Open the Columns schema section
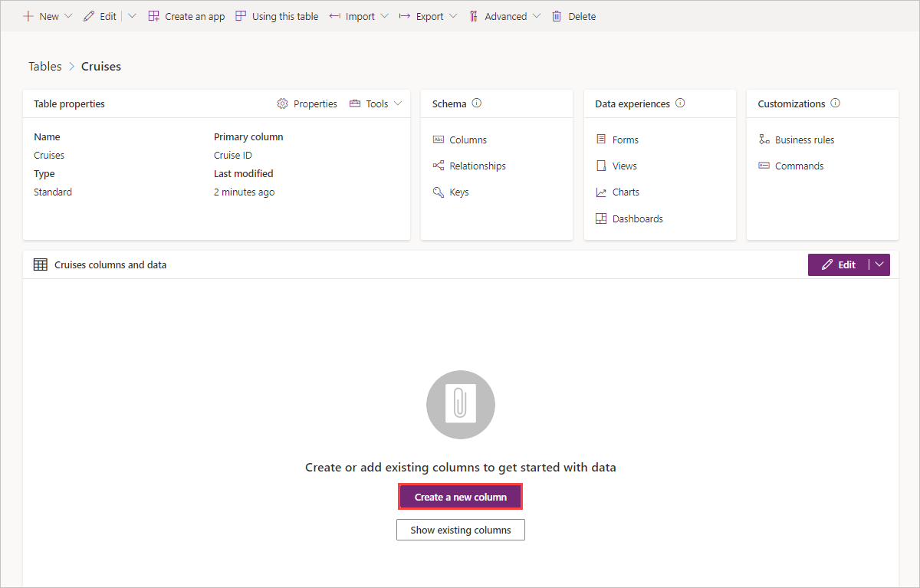The width and height of the screenshot is (920, 588). pos(468,140)
